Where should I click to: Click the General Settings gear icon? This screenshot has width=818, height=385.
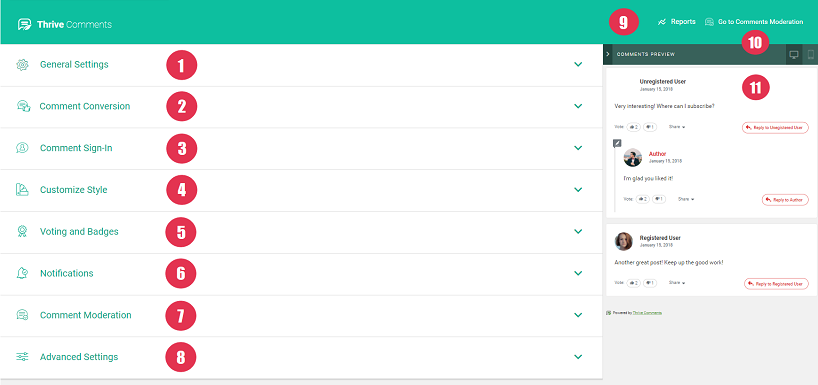(22, 65)
